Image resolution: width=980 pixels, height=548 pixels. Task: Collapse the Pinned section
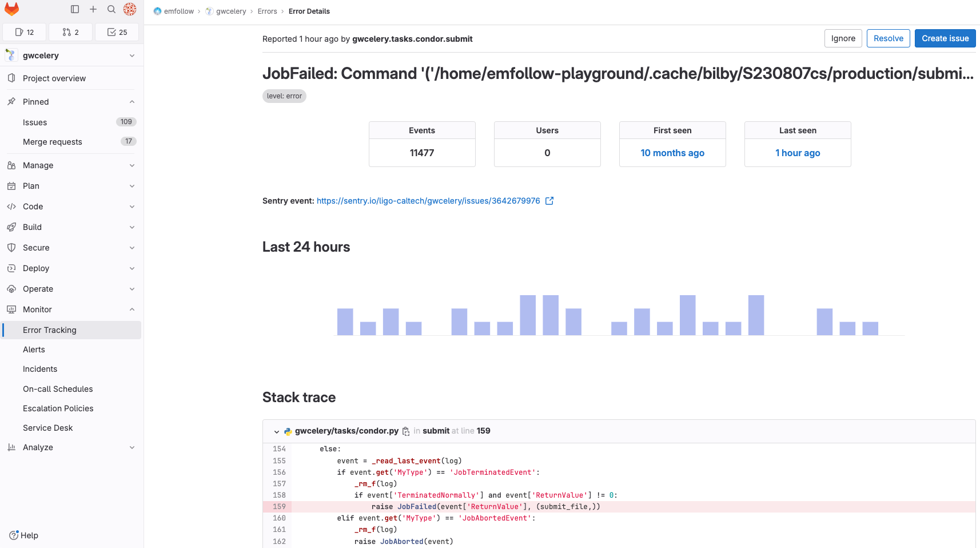pos(71,102)
